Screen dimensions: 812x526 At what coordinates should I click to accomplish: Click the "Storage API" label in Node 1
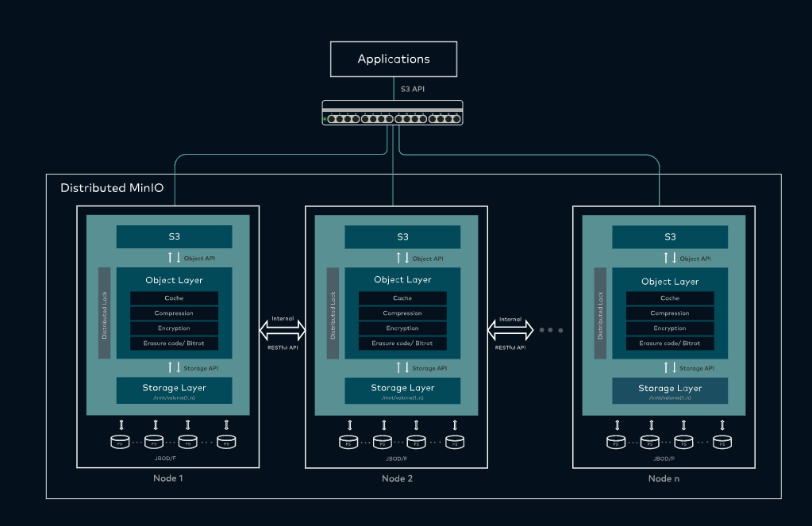point(201,369)
